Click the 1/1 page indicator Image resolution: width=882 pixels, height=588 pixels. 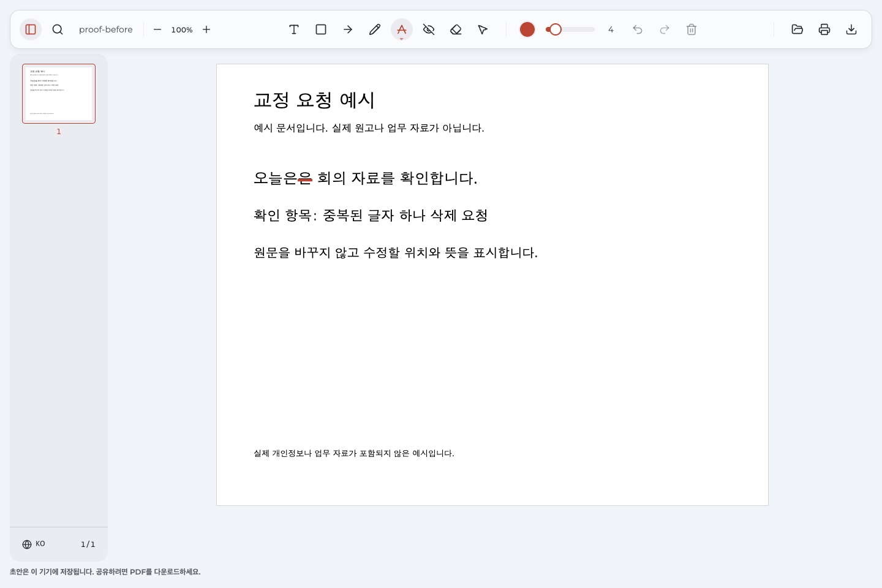click(88, 544)
